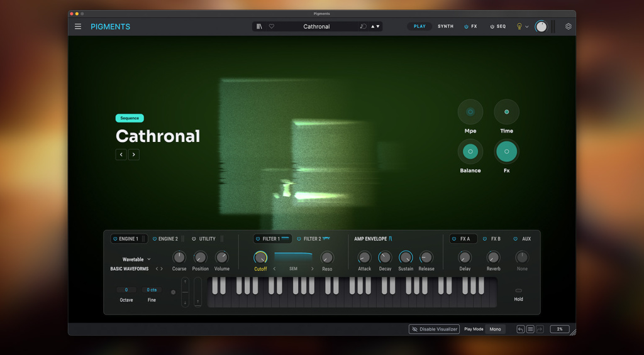Click the settings gear icon
644x355 pixels.
[569, 26]
